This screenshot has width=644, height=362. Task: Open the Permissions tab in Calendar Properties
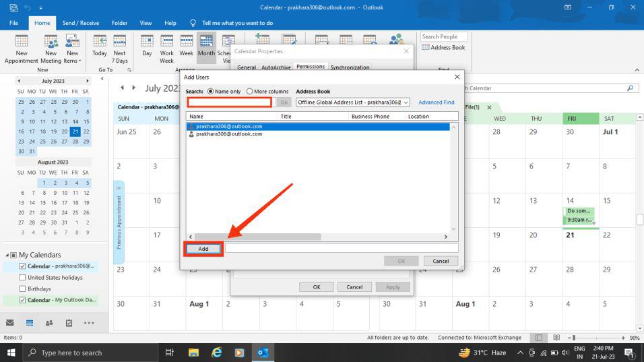pyautogui.click(x=311, y=67)
